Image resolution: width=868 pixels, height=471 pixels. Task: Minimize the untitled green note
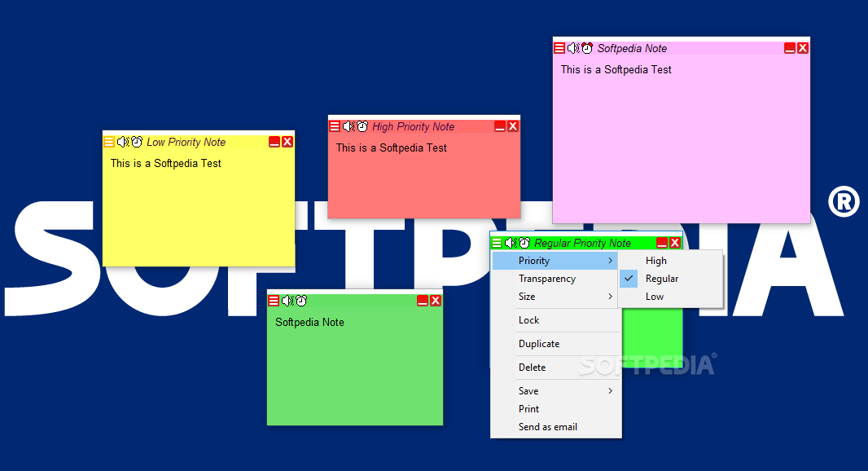[x=423, y=301]
